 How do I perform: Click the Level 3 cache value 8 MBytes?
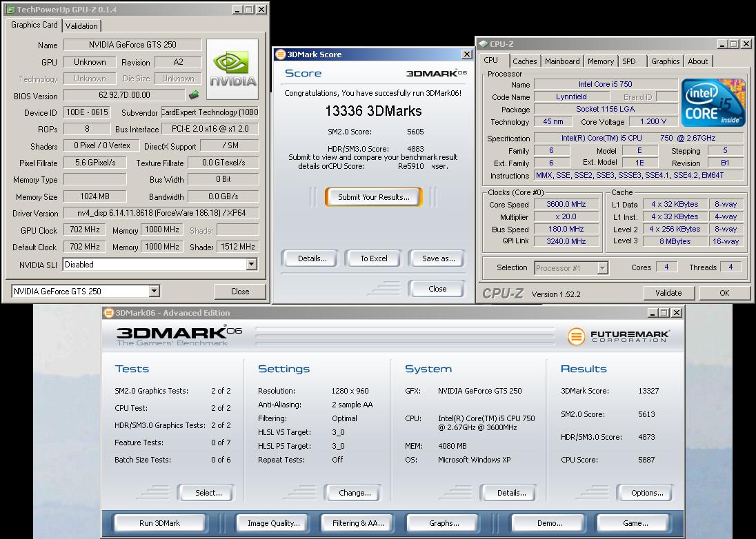tap(675, 241)
